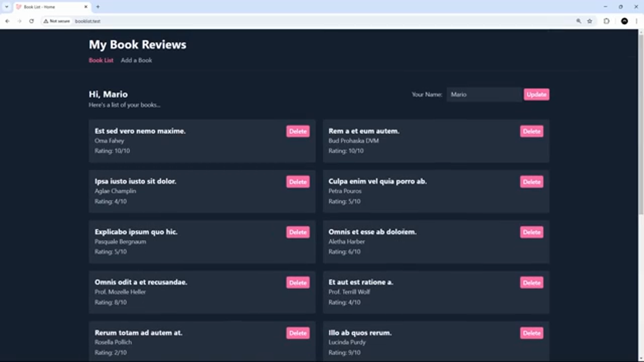Click the Update name button

click(x=536, y=95)
